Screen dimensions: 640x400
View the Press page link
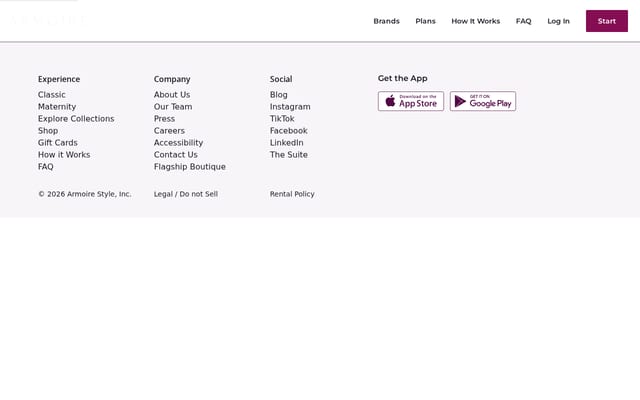(164, 119)
